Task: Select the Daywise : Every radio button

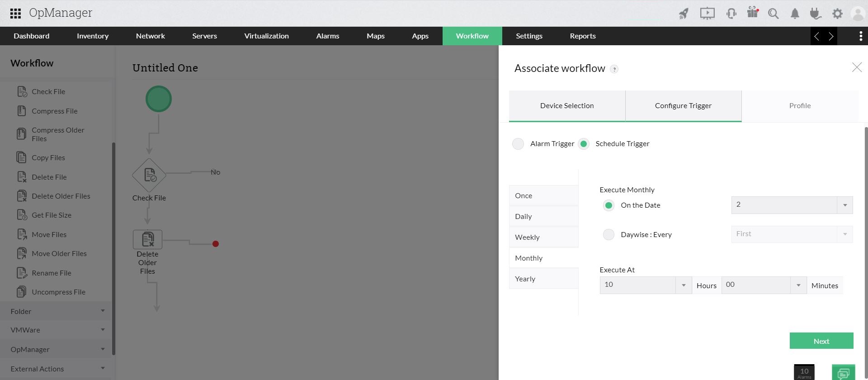Action: tap(609, 234)
